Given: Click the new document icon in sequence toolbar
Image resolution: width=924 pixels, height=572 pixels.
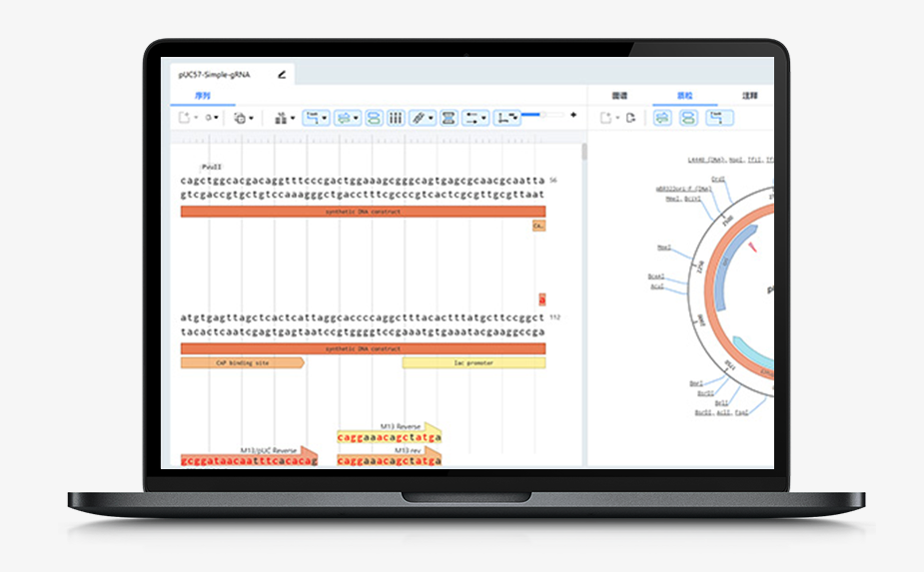Looking at the screenshot, I should (184, 118).
